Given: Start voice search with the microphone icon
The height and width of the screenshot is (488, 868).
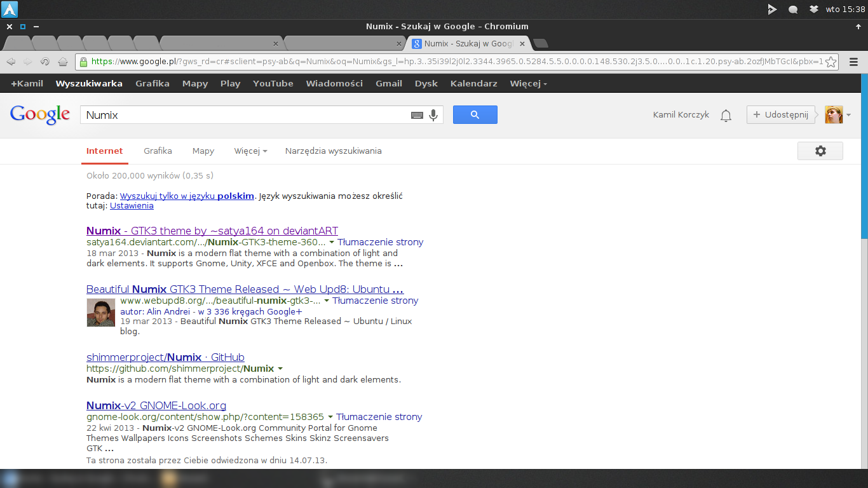Looking at the screenshot, I should coord(433,115).
